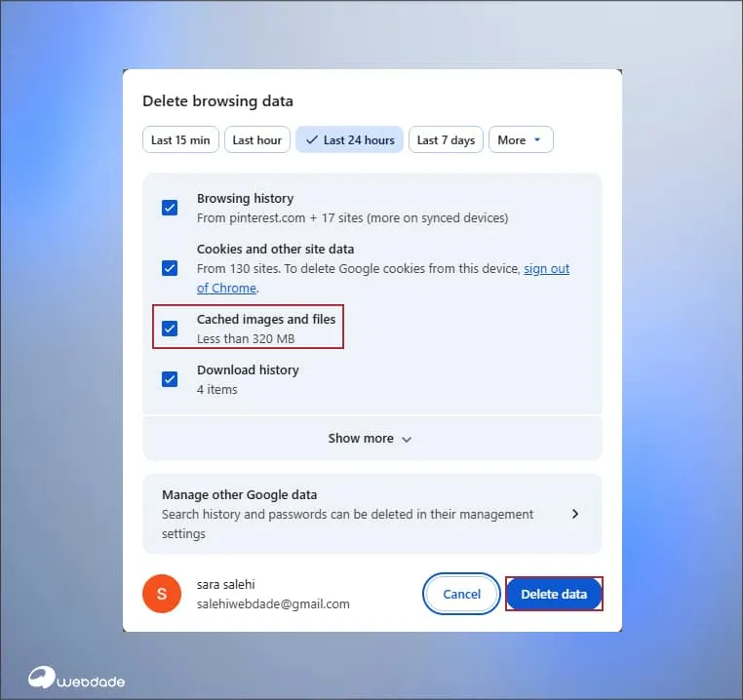This screenshot has height=700, width=743.
Task: Choose the Last hour time range
Action: [x=256, y=140]
